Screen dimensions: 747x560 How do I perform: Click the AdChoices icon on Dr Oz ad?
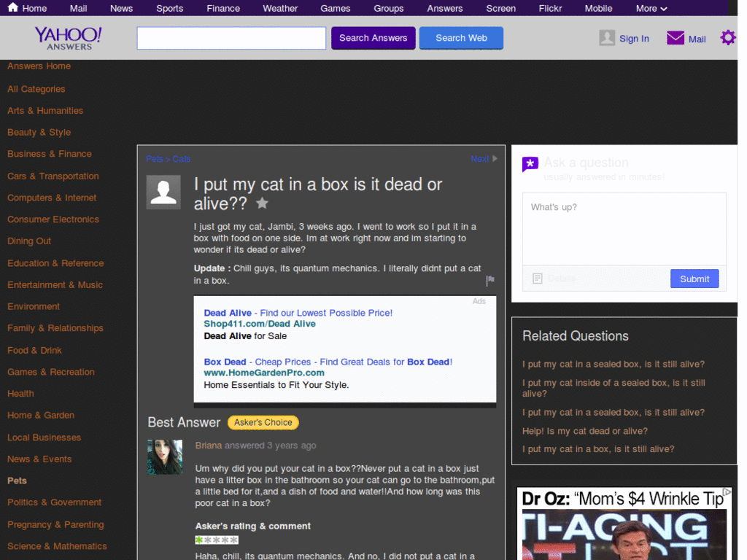[727, 491]
